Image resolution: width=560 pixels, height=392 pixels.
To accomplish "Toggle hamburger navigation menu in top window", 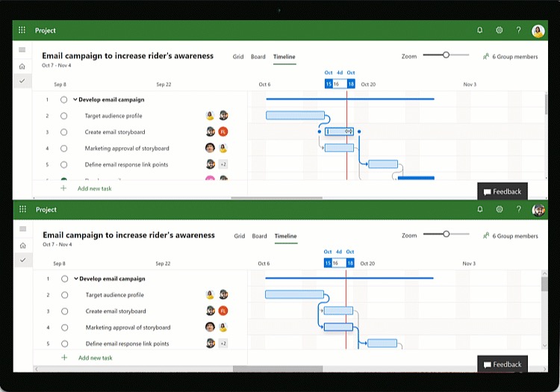I will (22, 49).
